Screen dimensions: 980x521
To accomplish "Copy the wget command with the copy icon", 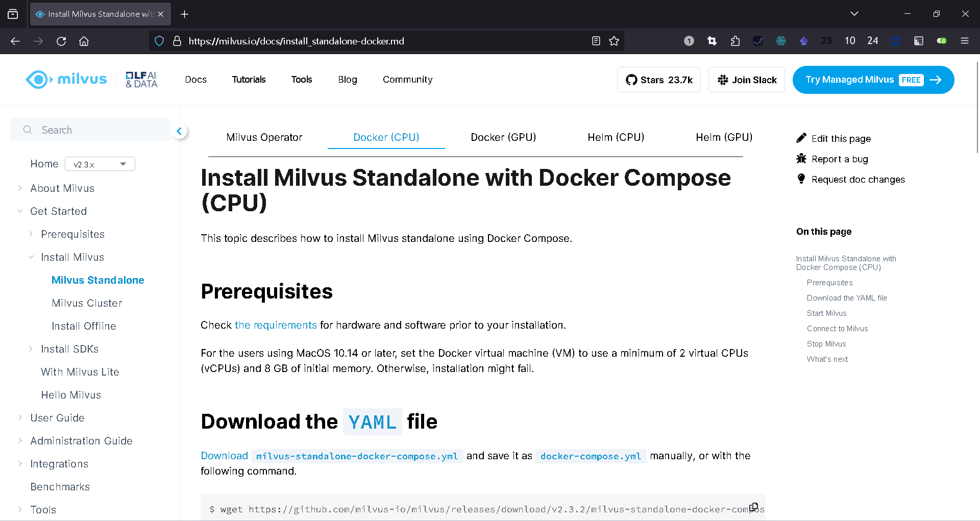I will click(x=753, y=506).
